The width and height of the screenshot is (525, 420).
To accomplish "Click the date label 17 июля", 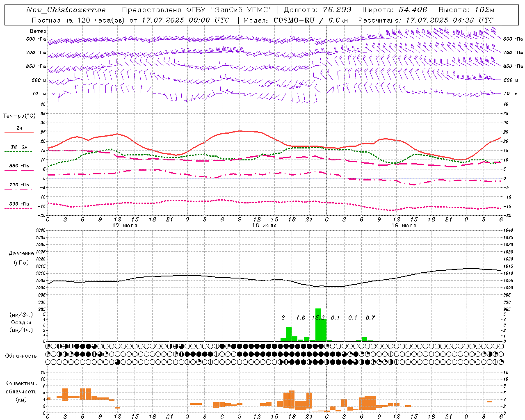I will [x=125, y=226].
